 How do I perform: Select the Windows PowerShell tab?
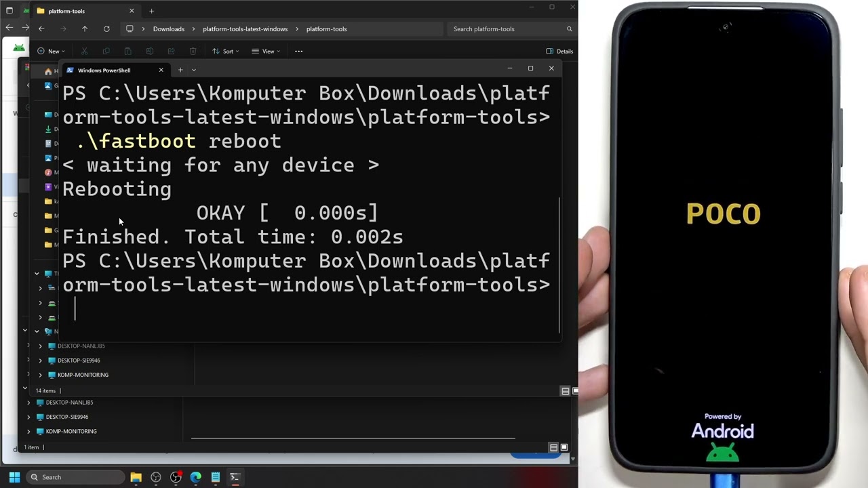(x=115, y=70)
